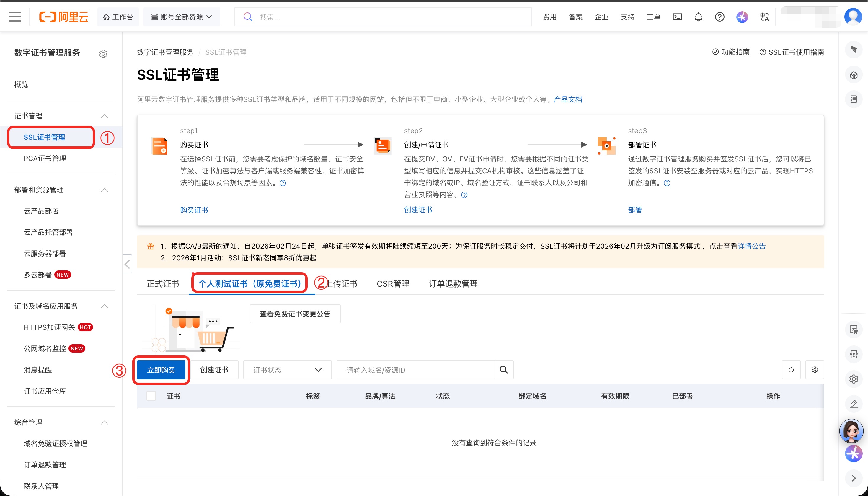Open the Cloud Shell terminal icon
Screen dimensions: 868x496
point(677,17)
